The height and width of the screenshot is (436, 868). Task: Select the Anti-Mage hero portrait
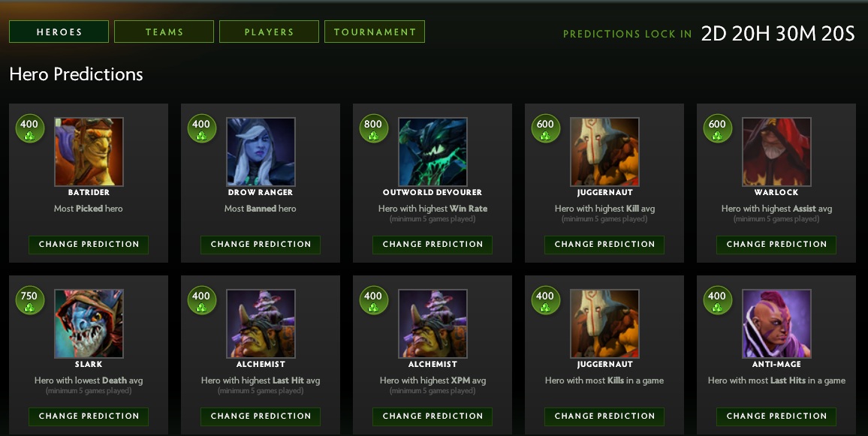(776, 323)
